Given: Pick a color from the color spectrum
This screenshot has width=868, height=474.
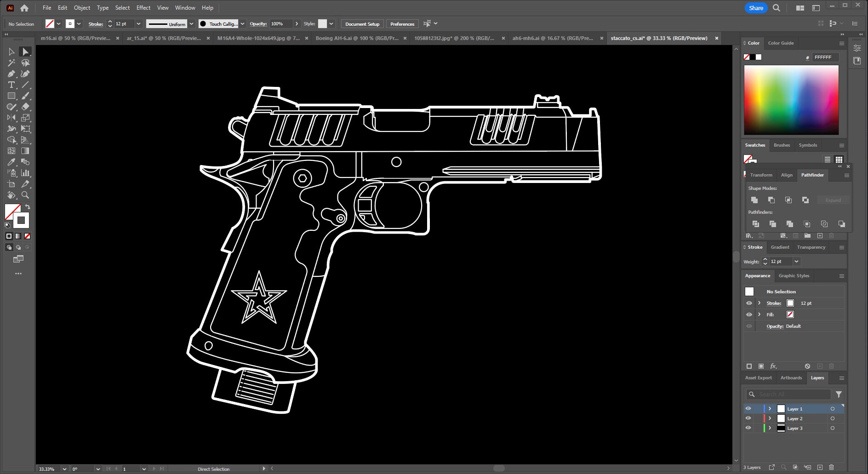Looking at the screenshot, I should (791, 99).
